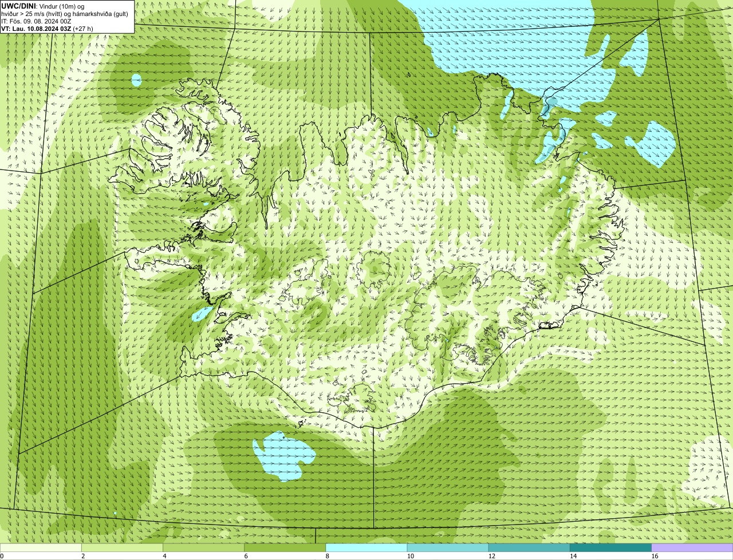The image size is (733, 560).
Task: Click the 'Vindur (10m) og' label
Action: pyautogui.click(x=62, y=6)
